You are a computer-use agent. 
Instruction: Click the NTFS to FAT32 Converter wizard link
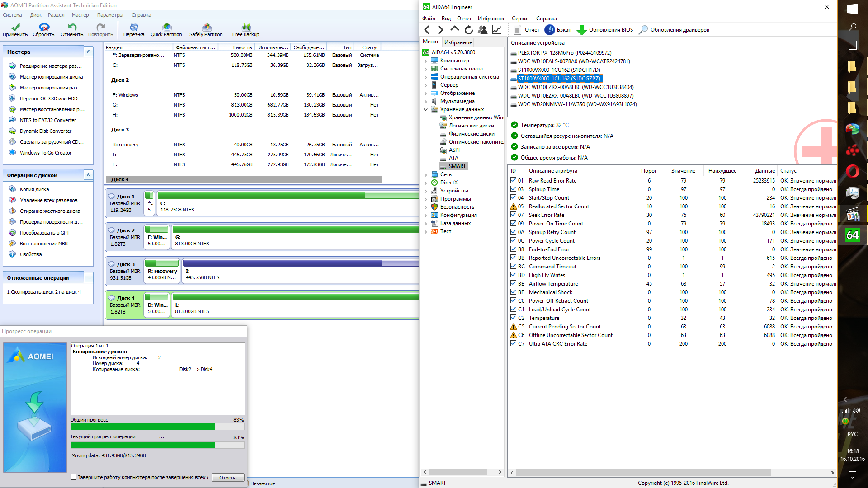pyautogui.click(x=47, y=120)
